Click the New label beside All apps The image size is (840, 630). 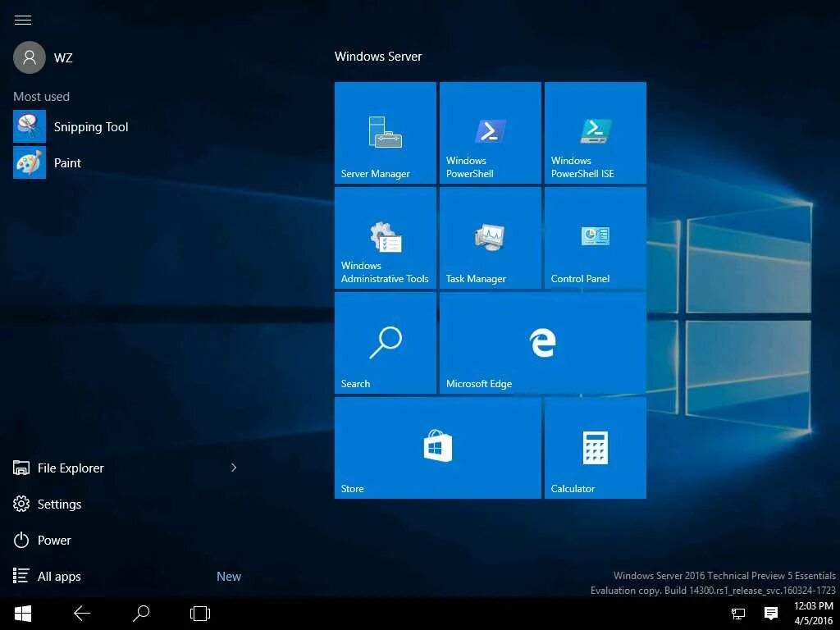pos(229,577)
